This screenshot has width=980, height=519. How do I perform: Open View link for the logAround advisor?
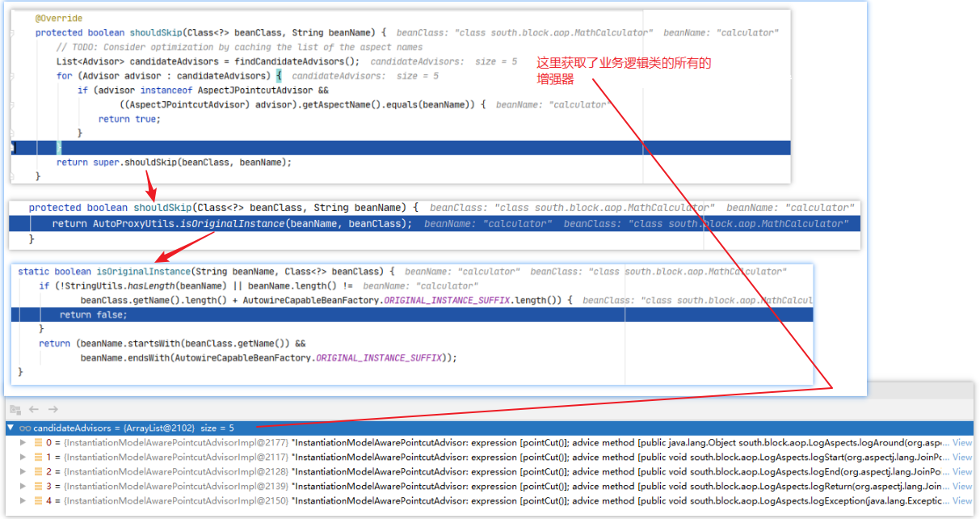coord(962,442)
